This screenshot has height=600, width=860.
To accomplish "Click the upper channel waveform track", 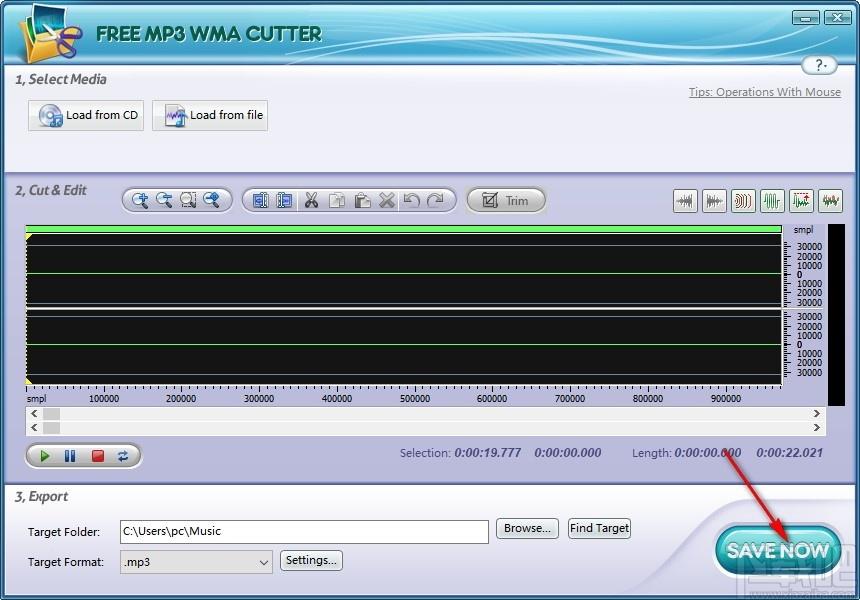I will 404,270.
